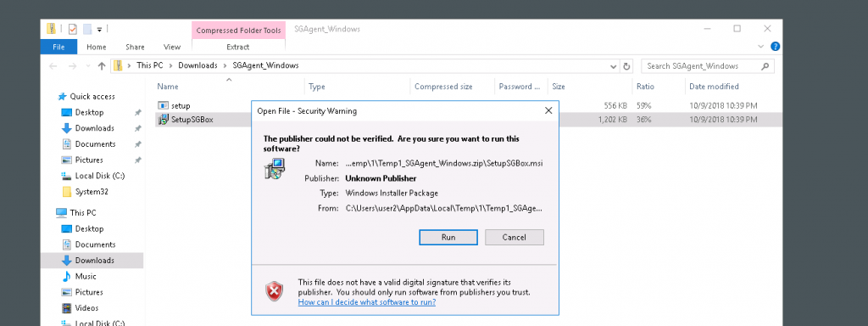Image resolution: width=868 pixels, height=326 pixels.
Task: Expand the chevron after This PC in breadcrumb
Action: coord(170,65)
